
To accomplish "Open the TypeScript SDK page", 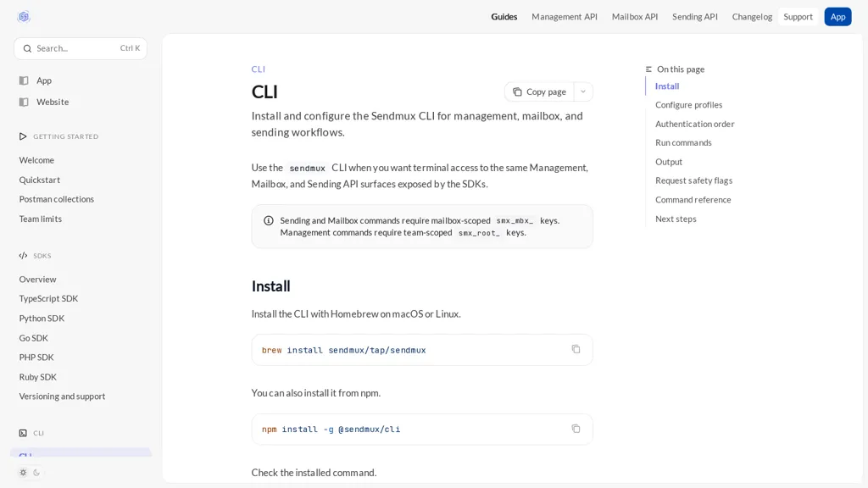I will [x=48, y=299].
